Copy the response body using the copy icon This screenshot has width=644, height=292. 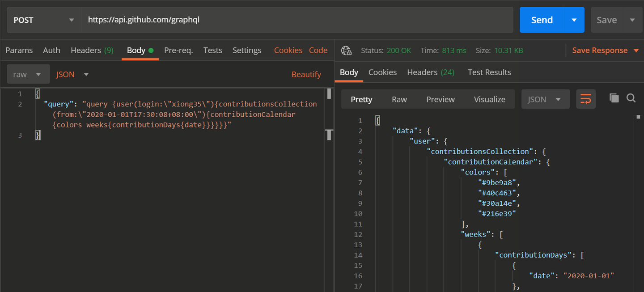(614, 98)
